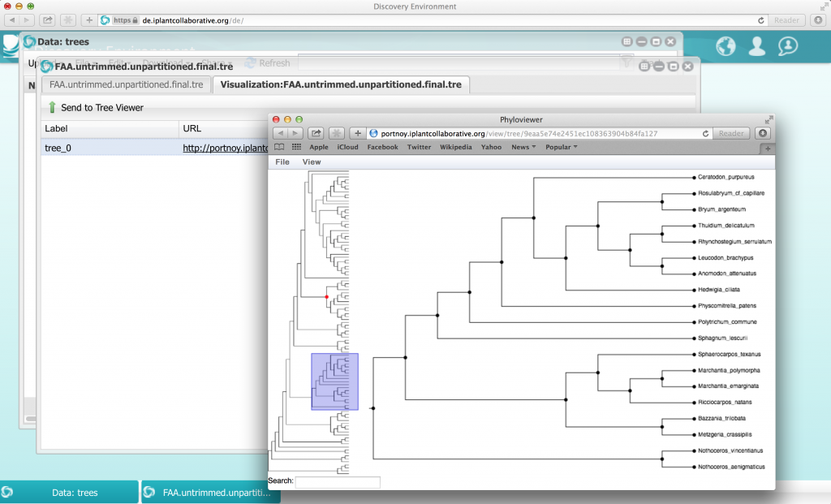Select the Physcomitrella_patens leaf label
This screenshot has height=504, width=831.
tap(726, 306)
